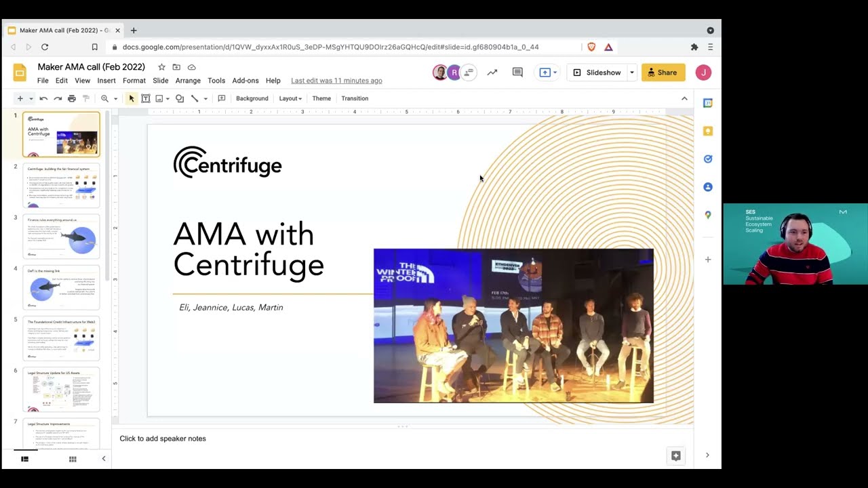
Task: Click the Slideshow button
Action: tap(597, 73)
